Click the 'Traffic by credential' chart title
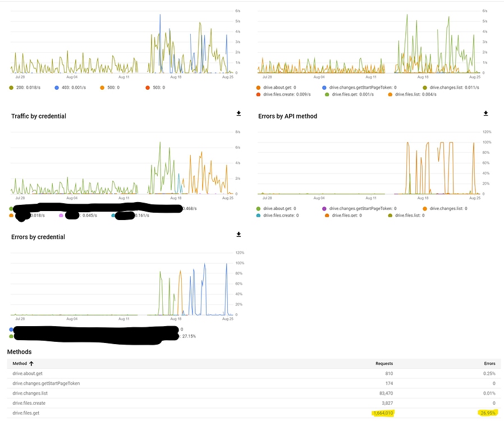The height and width of the screenshot is (421, 504). [39, 116]
